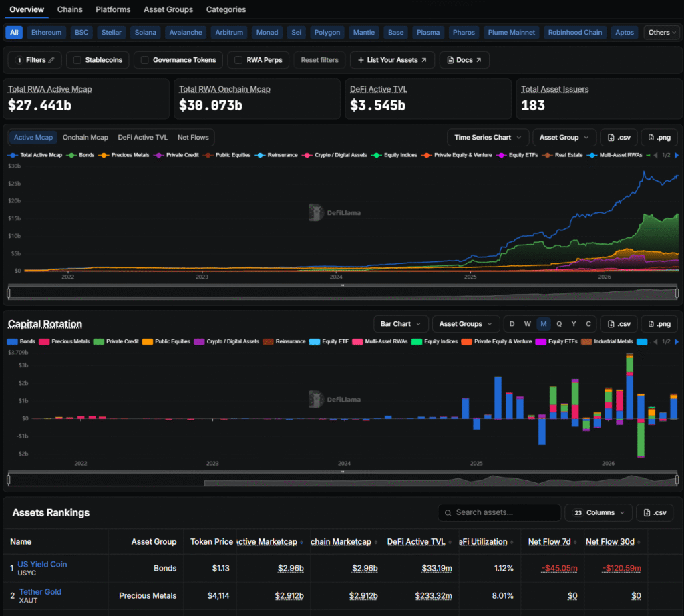Download the Assets Rankings .csv

(x=655, y=512)
